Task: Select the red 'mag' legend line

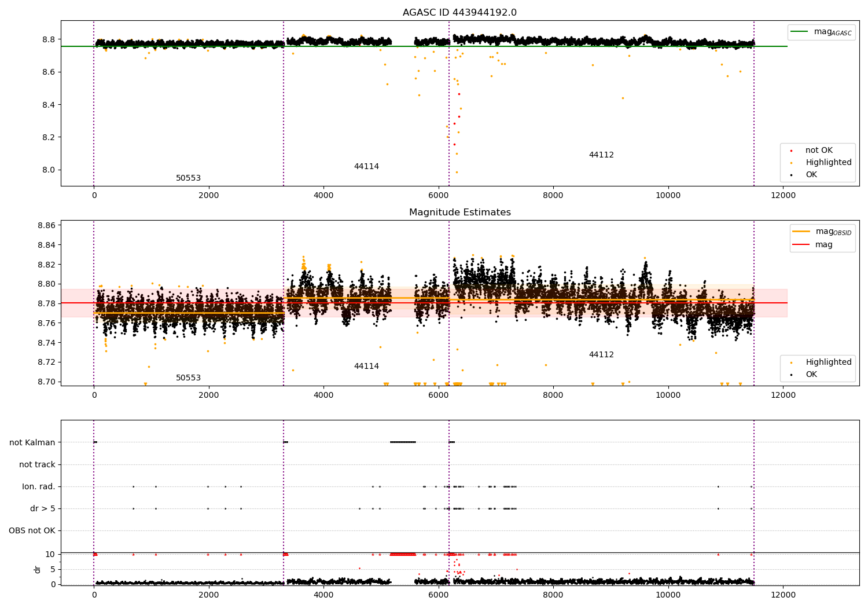Action: [x=801, y=244]
